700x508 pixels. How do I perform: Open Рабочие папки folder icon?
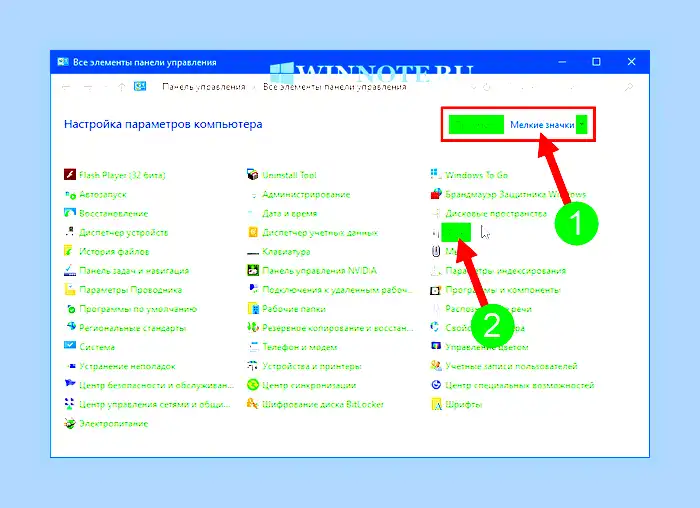point(253,309)
